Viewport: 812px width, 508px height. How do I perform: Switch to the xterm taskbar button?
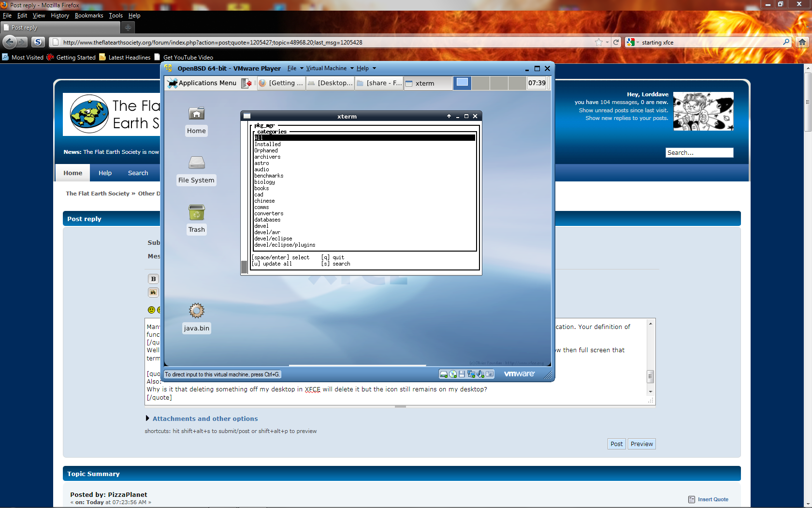(427, 83)
